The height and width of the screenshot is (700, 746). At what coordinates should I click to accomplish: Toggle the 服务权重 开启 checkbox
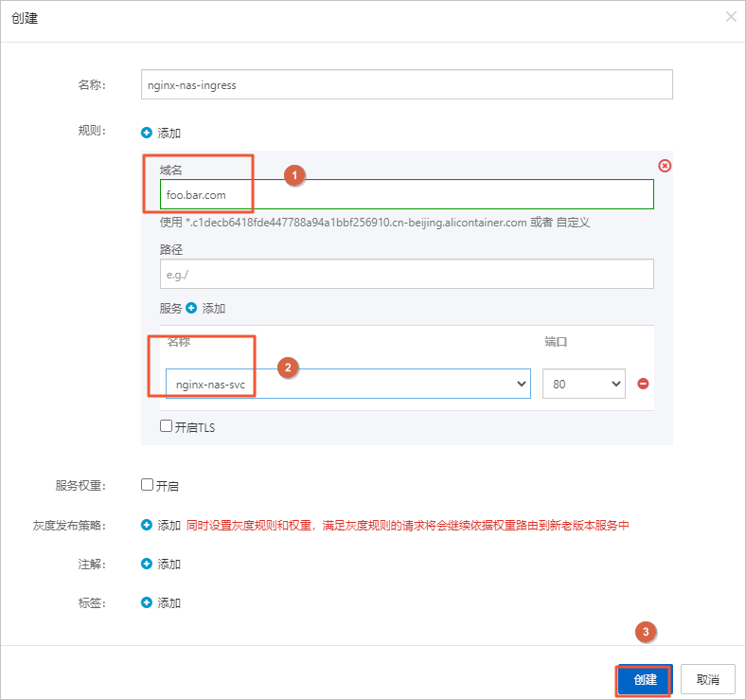(147, 485)
